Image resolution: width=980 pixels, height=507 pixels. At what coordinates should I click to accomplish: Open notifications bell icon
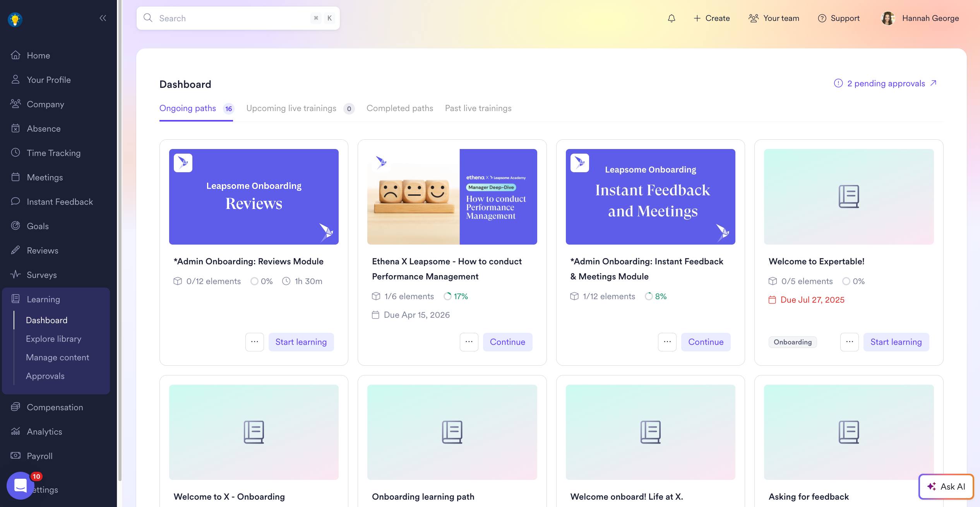click(x=672, y=18)
